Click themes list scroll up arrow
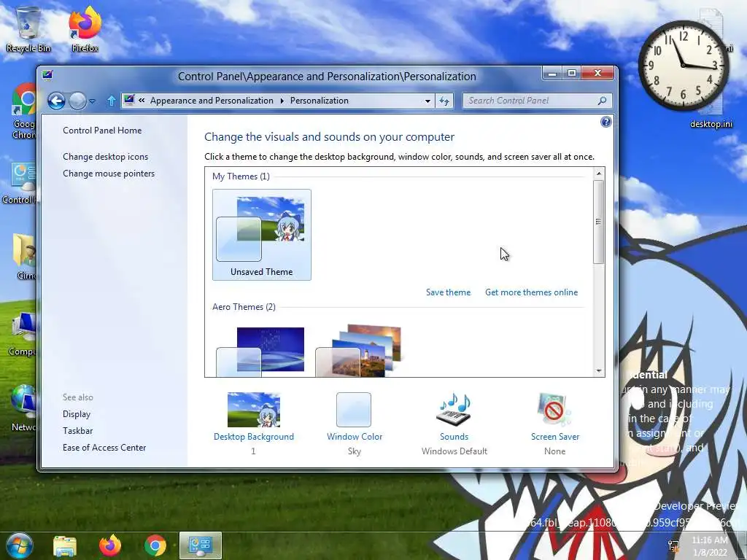Screen dimensions: 747x560 [599, 174]
